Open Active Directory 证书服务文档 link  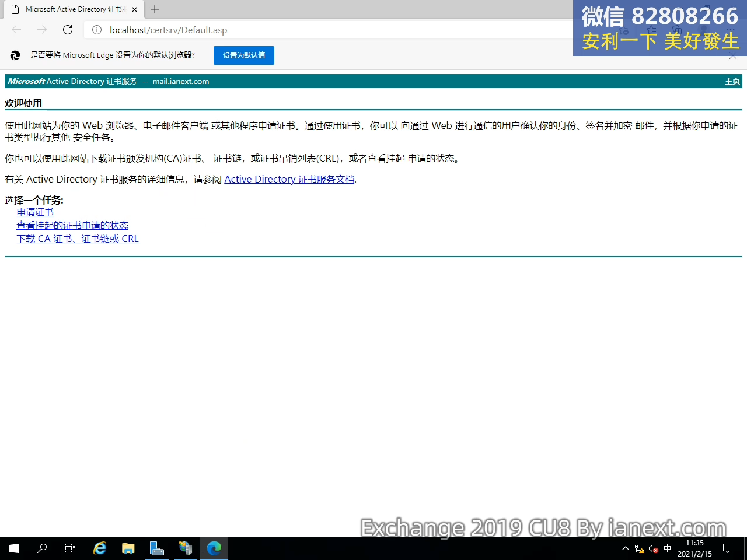point(289,179)
